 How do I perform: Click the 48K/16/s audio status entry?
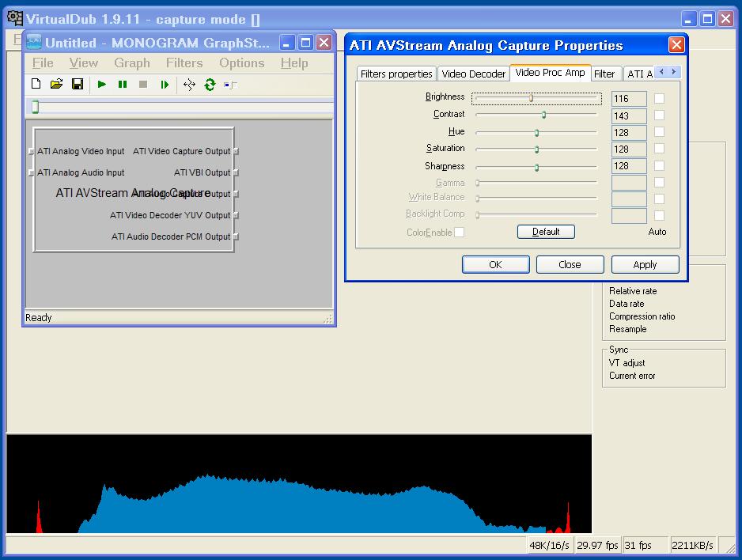click(x=550, y=545)
